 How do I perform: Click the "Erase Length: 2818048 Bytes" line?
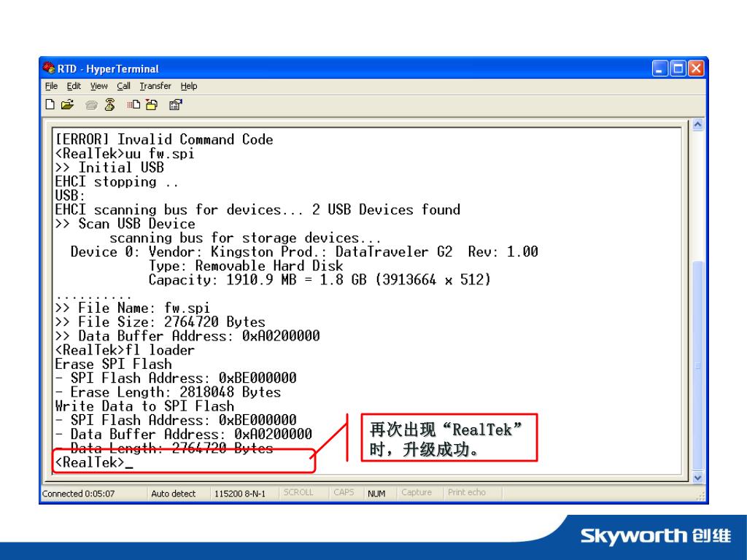coord(168,392)
